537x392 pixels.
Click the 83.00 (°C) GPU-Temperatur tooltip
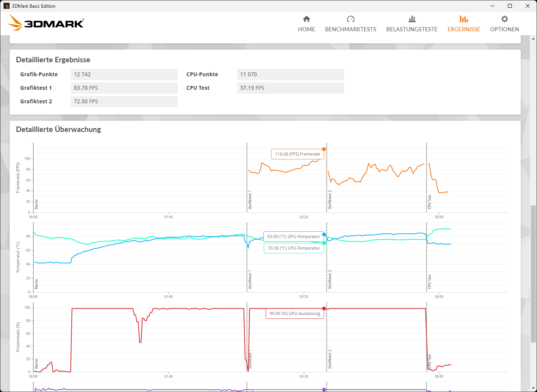[x=294, y=236]
